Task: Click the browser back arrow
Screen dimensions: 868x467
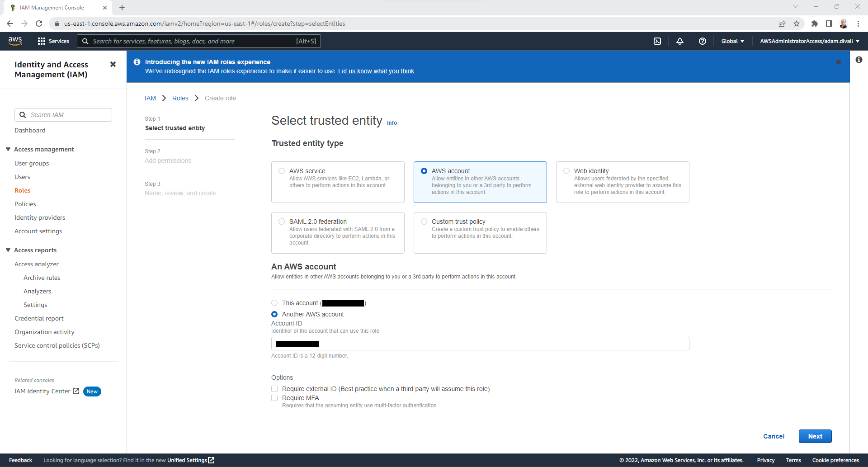Action: click(x=10, y=24)
